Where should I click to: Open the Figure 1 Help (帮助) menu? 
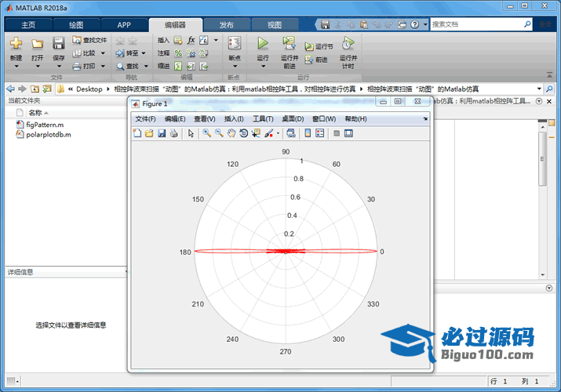[x=355, y=119]
